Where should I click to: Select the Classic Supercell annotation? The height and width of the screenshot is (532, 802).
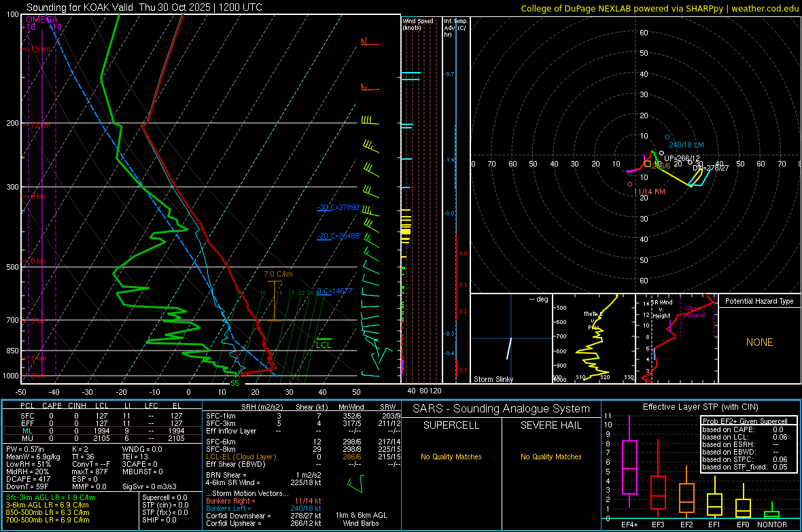[x=694, y=312]
